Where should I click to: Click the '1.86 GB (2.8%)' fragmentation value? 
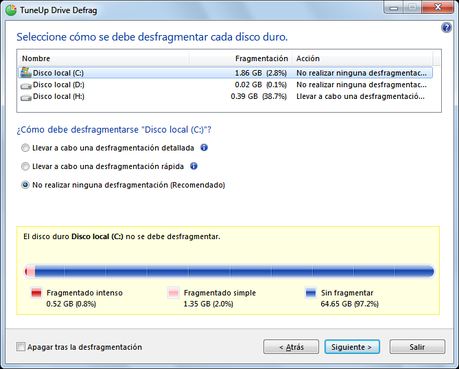(261, 73)
